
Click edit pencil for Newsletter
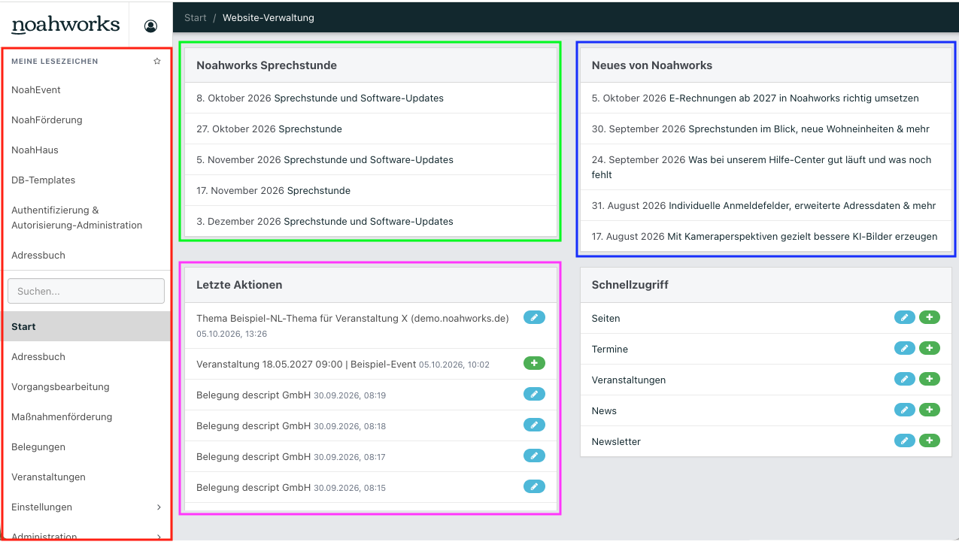click(x=905, y=440)
